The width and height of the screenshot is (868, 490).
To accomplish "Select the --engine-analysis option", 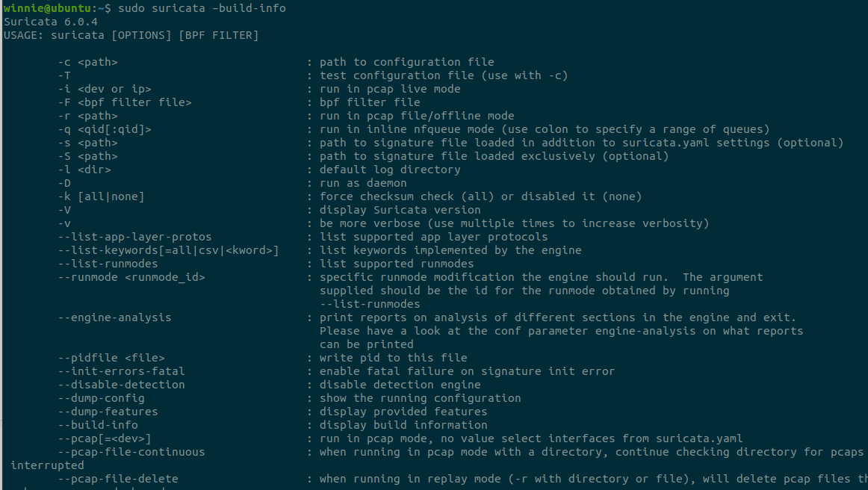I will tap(114, 317).
